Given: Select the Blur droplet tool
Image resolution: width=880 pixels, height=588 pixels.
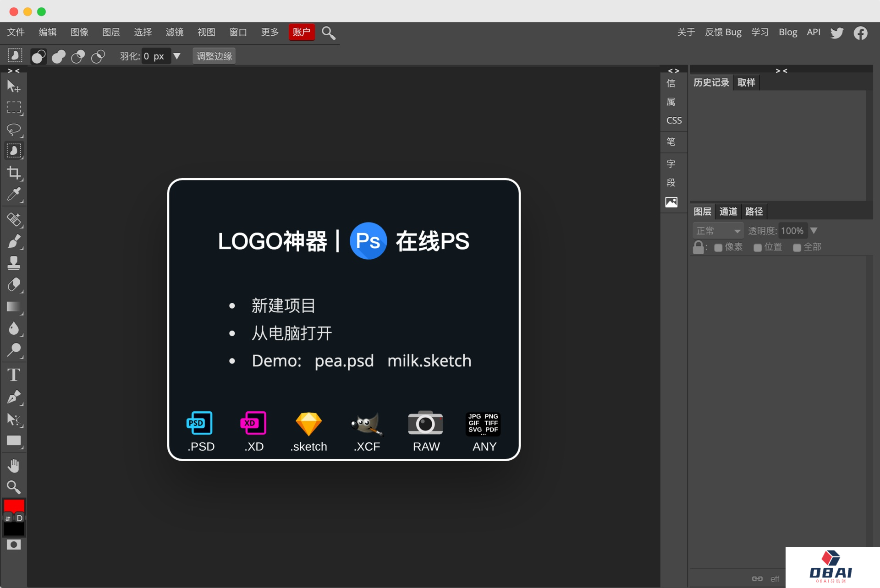Looking at the screenshot, I should click(x=14, y=328).
